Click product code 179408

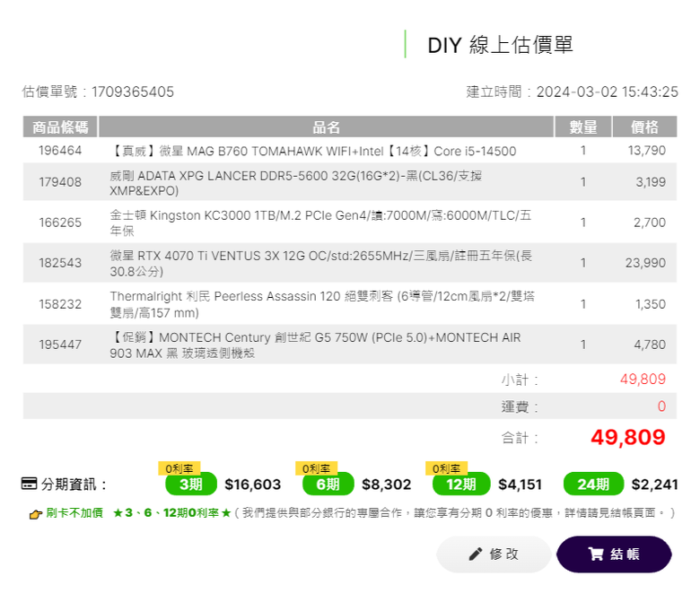[60, 182]
